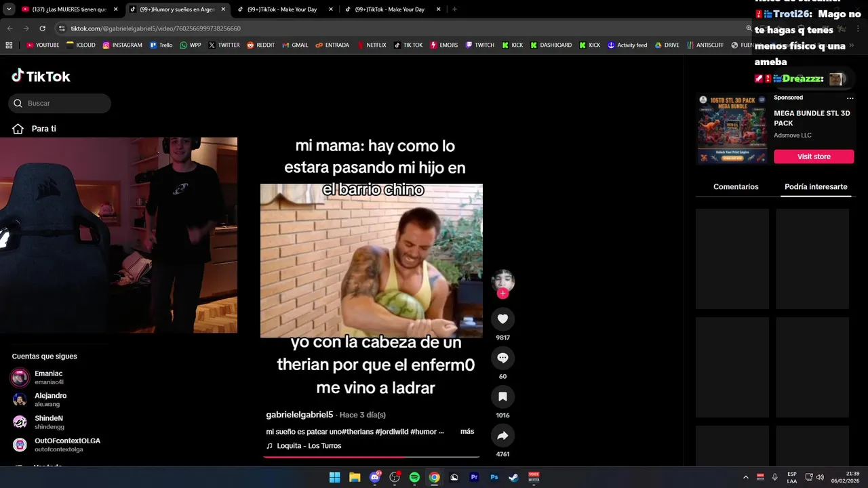This screenshot has width=868, height=488.
Task: Open Premiere Pro from the taskbar
Action: tap(475, 477)
